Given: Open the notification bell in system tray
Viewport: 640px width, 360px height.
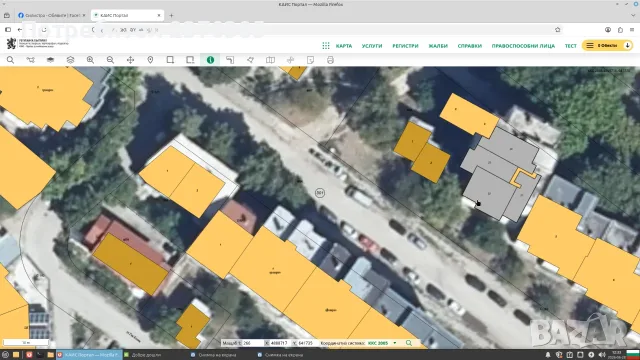Looking at the screenshot, I should pos(548,355).
